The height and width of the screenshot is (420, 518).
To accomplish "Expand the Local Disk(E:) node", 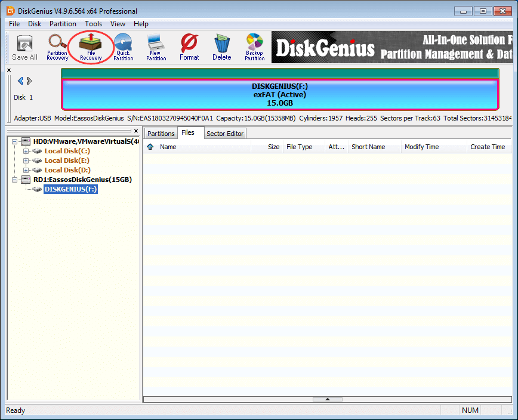I will (26, 161).
